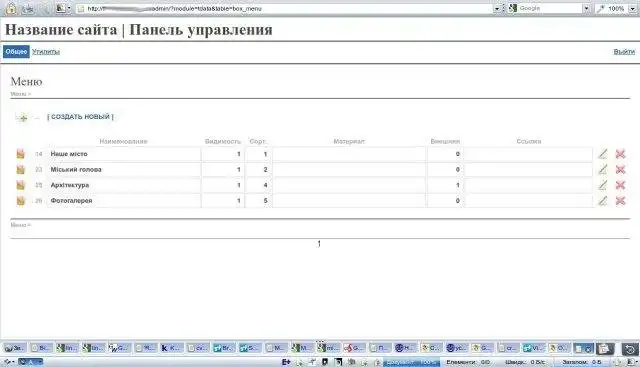640x367 pixels.
Task: Delete the Міський голова row with the red X
Action: [620, 169]
